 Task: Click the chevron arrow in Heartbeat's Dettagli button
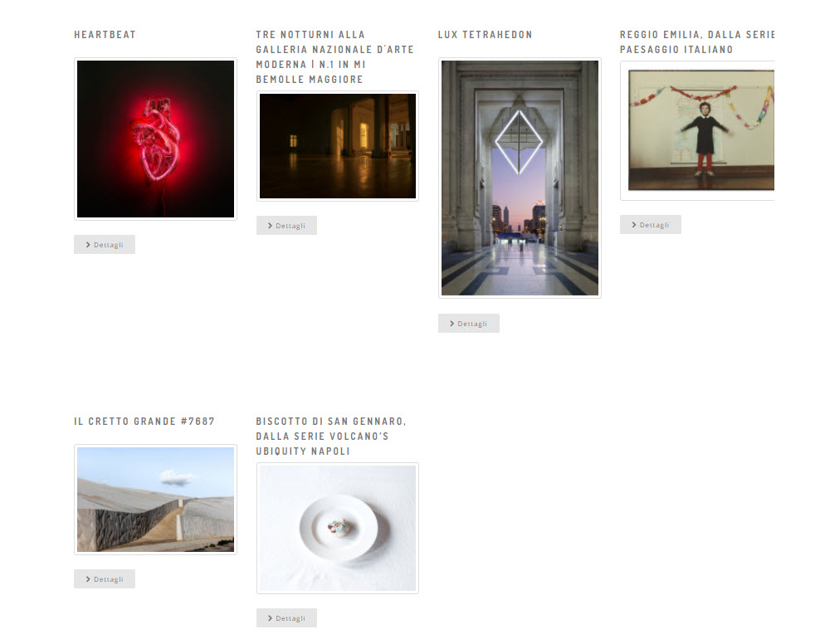[88, 245]
